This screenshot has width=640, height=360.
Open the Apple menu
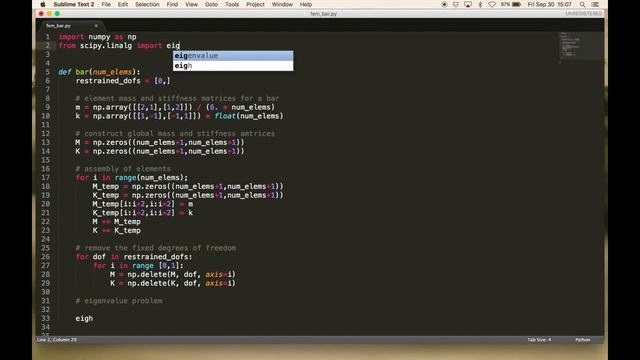43,4
